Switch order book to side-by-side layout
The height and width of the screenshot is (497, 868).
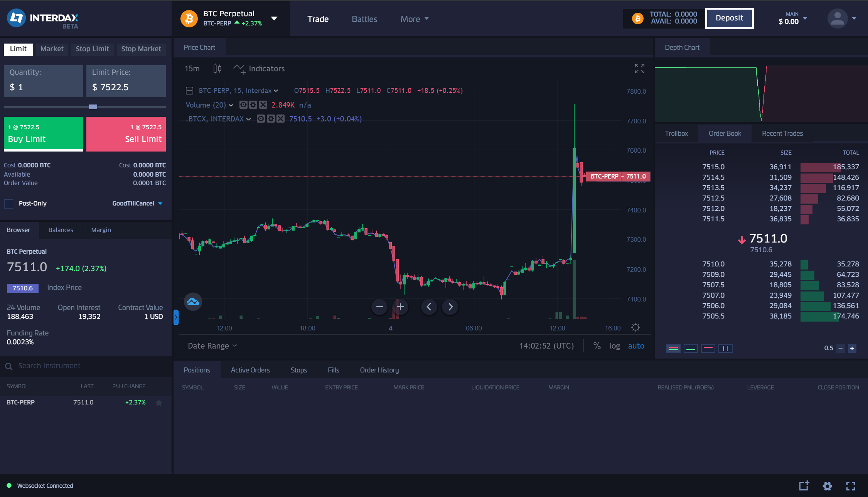(725, 349)
